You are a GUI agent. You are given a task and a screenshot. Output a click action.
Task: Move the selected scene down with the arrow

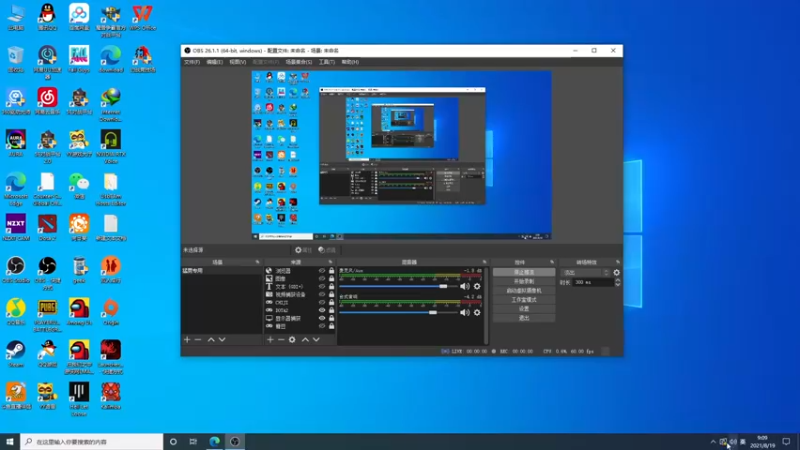point(222,340)
